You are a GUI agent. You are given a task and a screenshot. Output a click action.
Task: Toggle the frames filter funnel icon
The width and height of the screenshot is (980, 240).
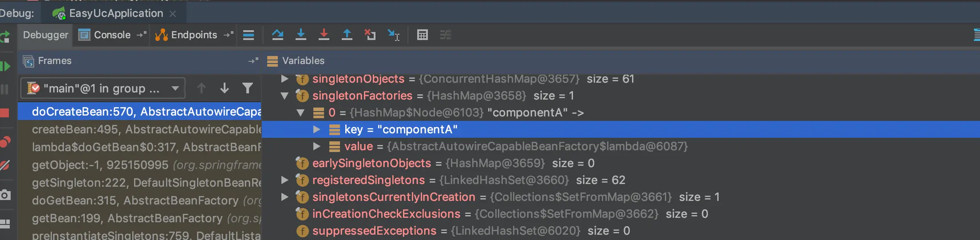(x=248, y=88)
